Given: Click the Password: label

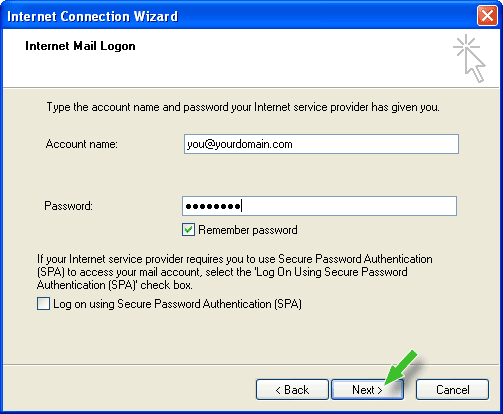Looking at the screenshot, I should pos(68,206).
